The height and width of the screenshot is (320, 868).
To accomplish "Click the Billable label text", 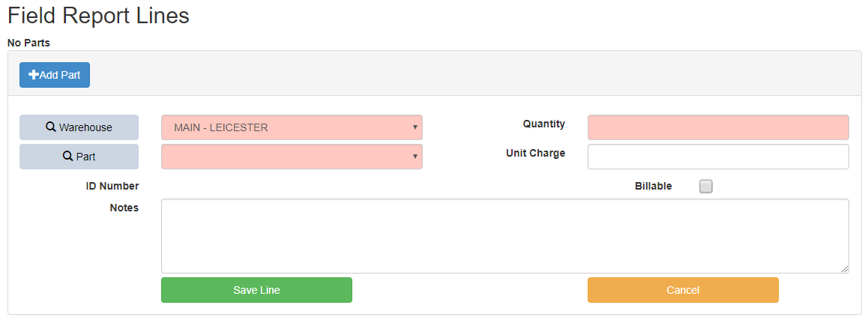I will (653, 186).
